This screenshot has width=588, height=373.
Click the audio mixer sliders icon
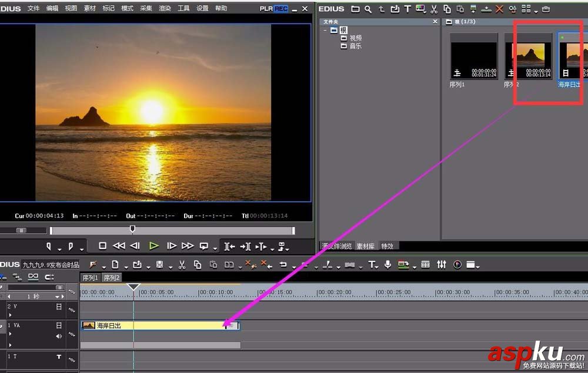click(442, 265)
